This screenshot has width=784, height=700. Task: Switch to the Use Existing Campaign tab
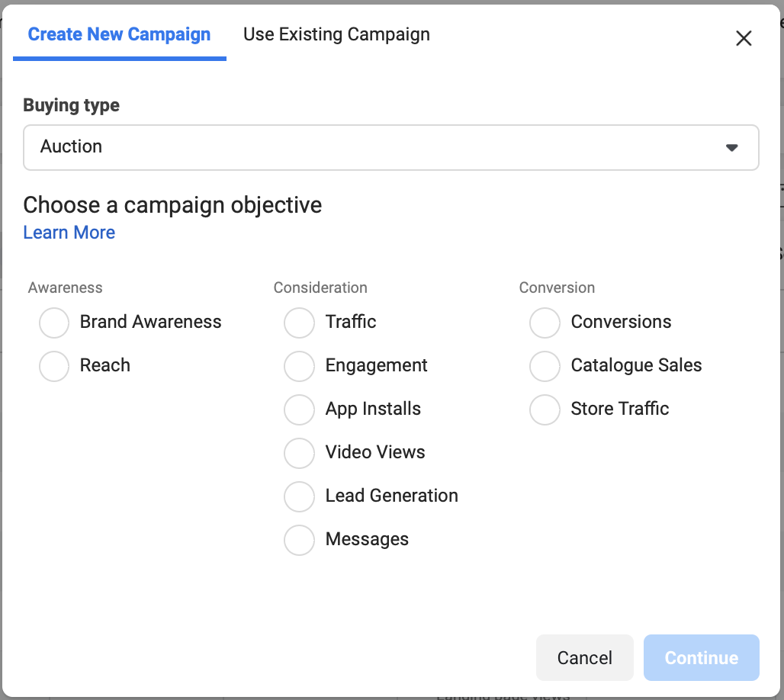(336, 34)
